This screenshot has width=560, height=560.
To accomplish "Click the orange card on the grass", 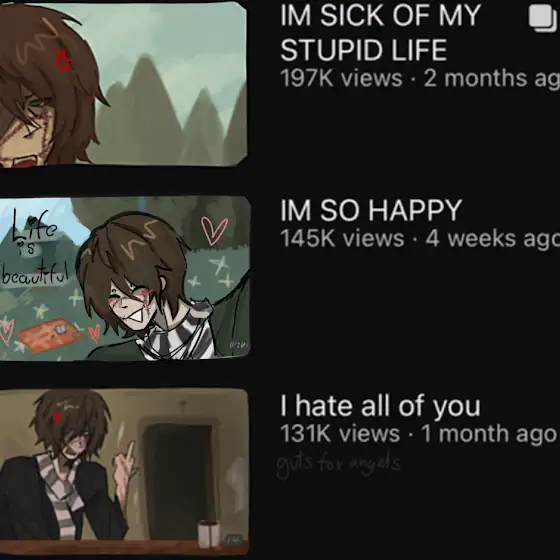I will [50, 335].
